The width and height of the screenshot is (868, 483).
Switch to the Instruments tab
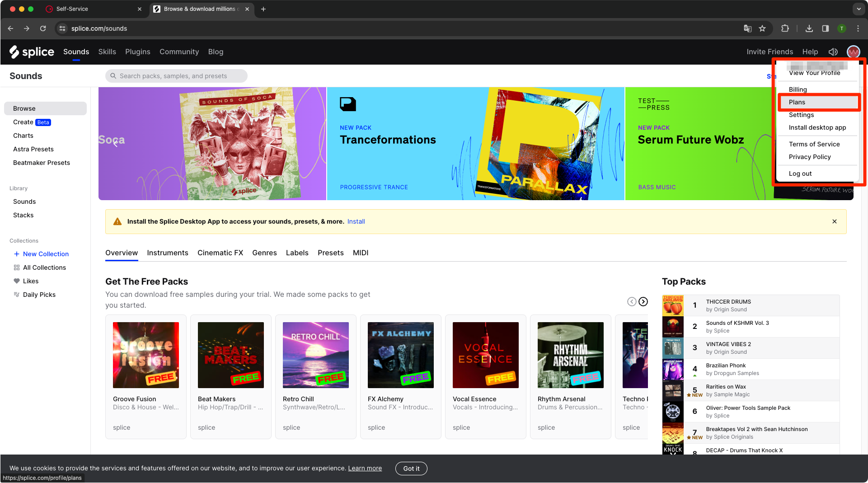[x=168, y=253]
